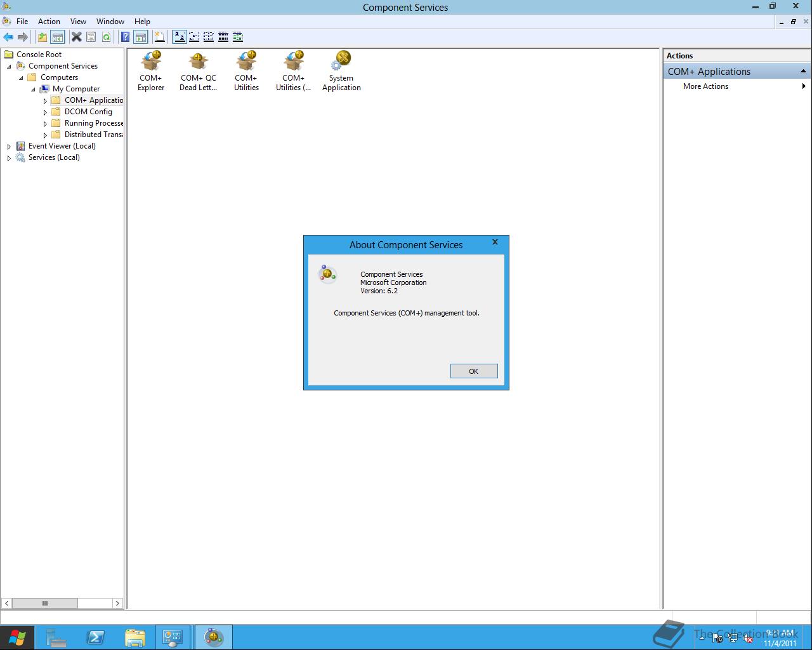
Task: Click OK in About Component Services
Action: 474,371
